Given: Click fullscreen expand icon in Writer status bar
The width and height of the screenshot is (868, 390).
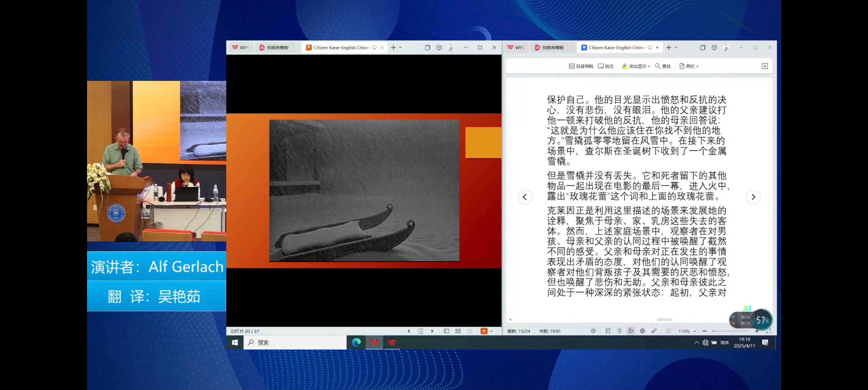Looking at the screenshot, I should click(x=768, y=331).
